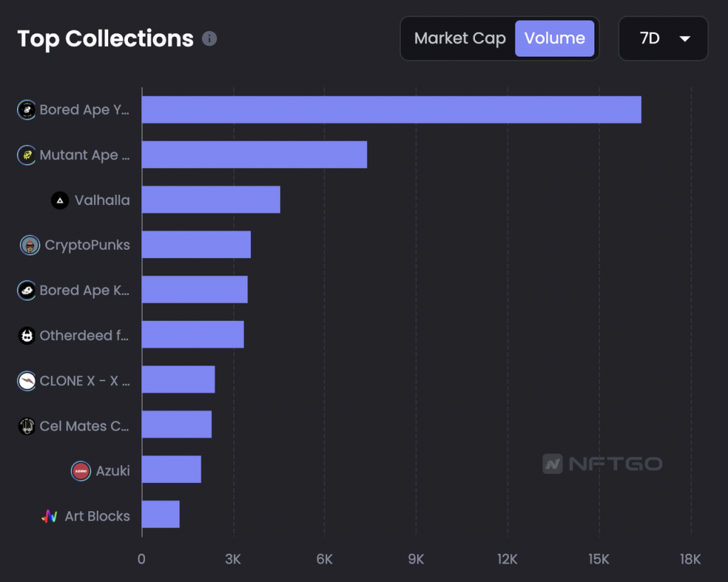Click the 9K axis label
The image size is (728, 582).
[x=416, y=559]
